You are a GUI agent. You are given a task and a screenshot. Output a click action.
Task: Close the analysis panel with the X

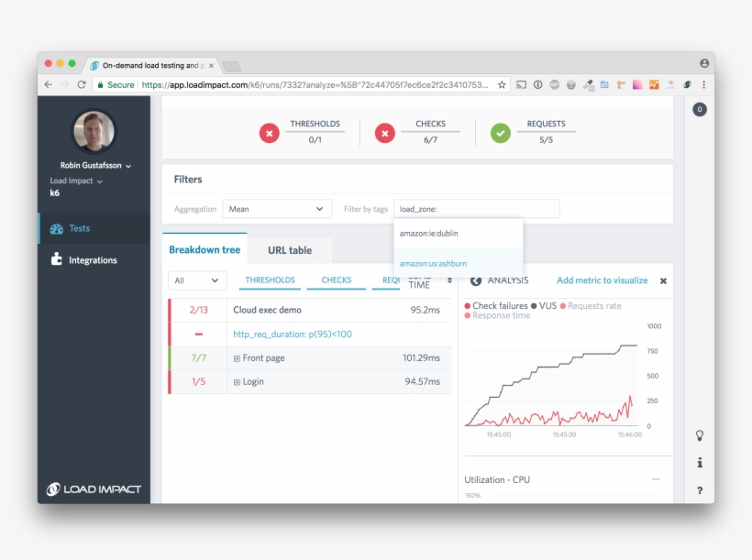(x=663, y=281)
